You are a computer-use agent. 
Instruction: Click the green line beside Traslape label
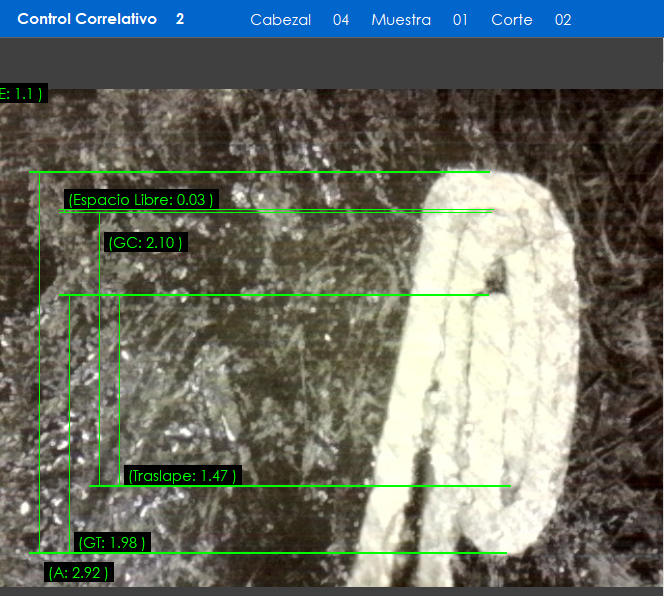(380, 486)
